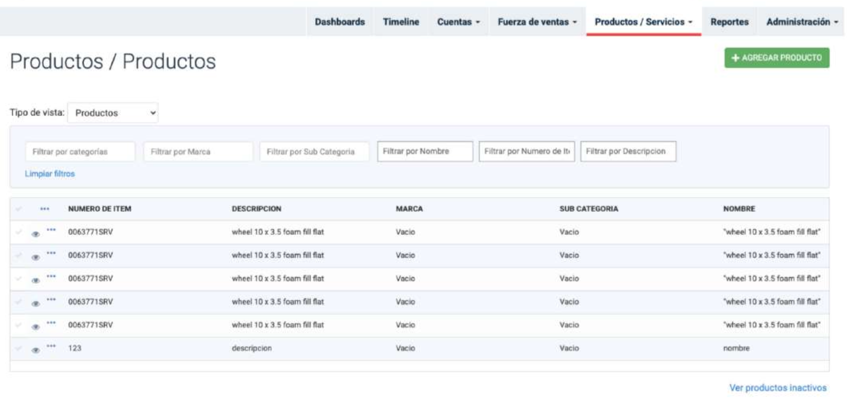Click the eye icon in the first product row
Image resolution: width=868 pixels, height=406 pixels.
(36, 234)
